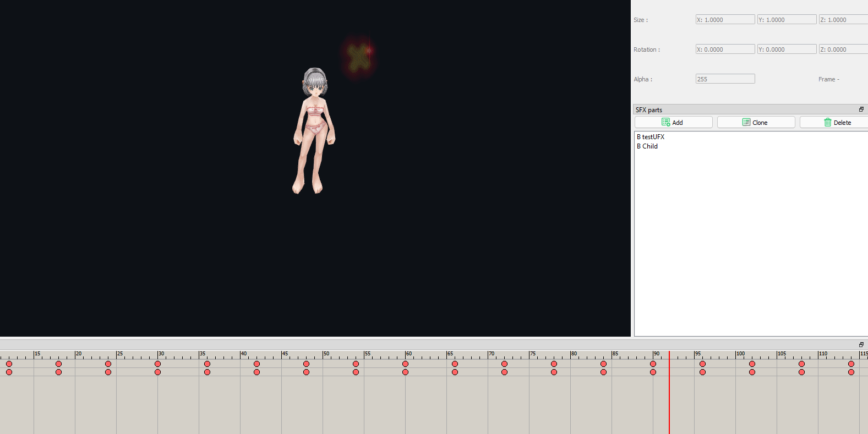Screen dimensions: 868x434
Task: Select the bottom-row keyframe at frame 30
Action: [158, 372]
